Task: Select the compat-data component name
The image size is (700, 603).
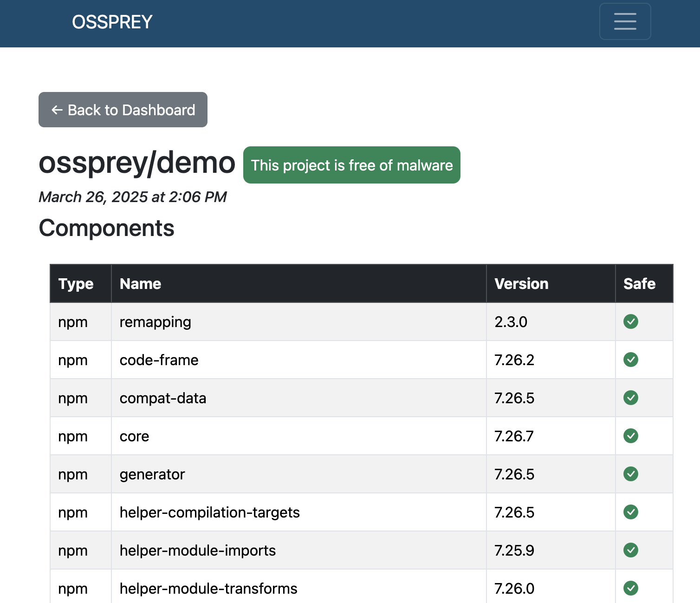Action: click(163, 398)
